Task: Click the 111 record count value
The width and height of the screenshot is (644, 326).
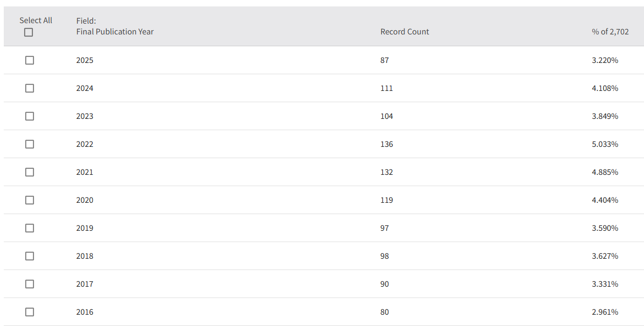Action: pyautogui.click(x=387, y=88)
